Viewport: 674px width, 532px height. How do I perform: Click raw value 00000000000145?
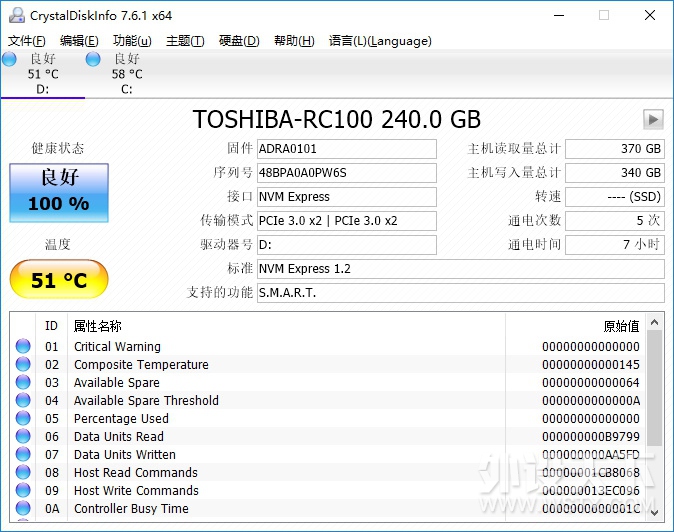click(591, 364)
